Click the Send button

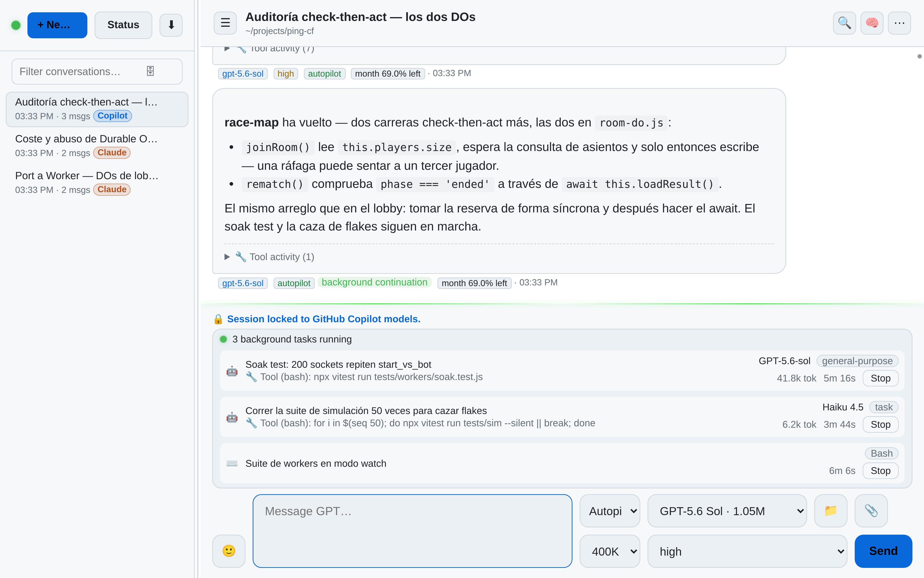pos(883,551)
